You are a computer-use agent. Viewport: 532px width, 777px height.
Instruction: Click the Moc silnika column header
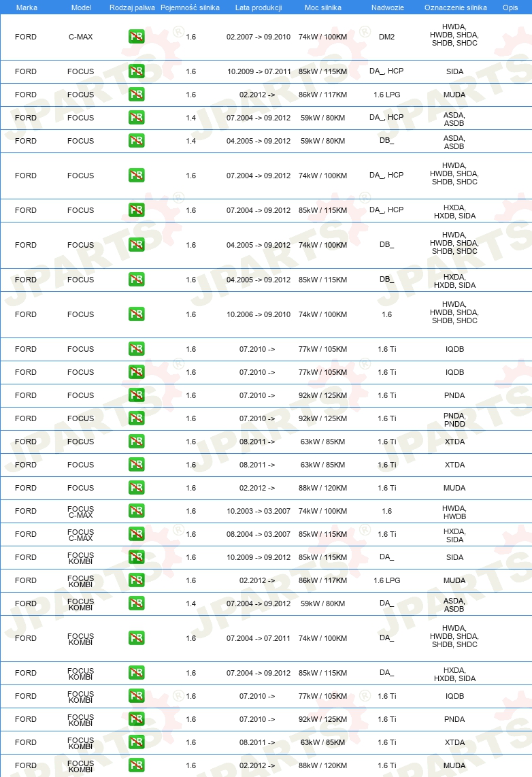click(323, 7)
